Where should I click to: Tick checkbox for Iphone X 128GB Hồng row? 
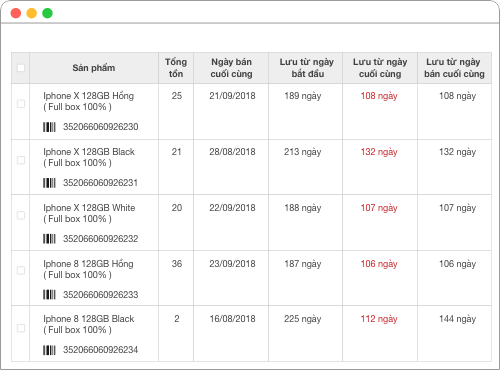click(21, 104)
